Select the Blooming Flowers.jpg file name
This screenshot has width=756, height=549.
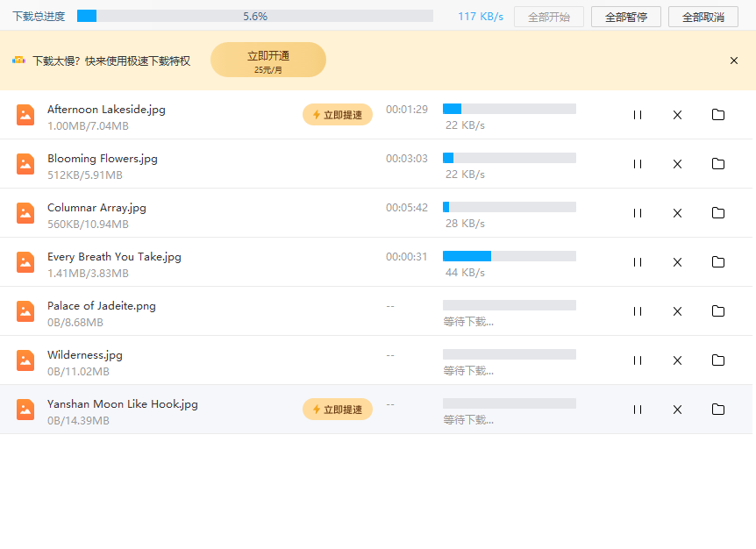click(103, 159)
